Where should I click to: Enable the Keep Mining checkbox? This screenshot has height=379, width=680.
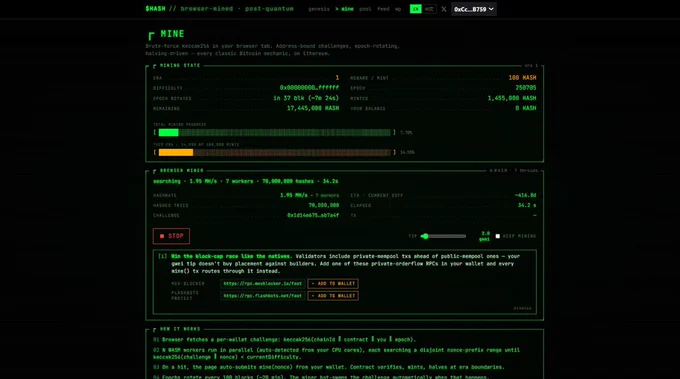pyautogui.click(x=497, y=236)
